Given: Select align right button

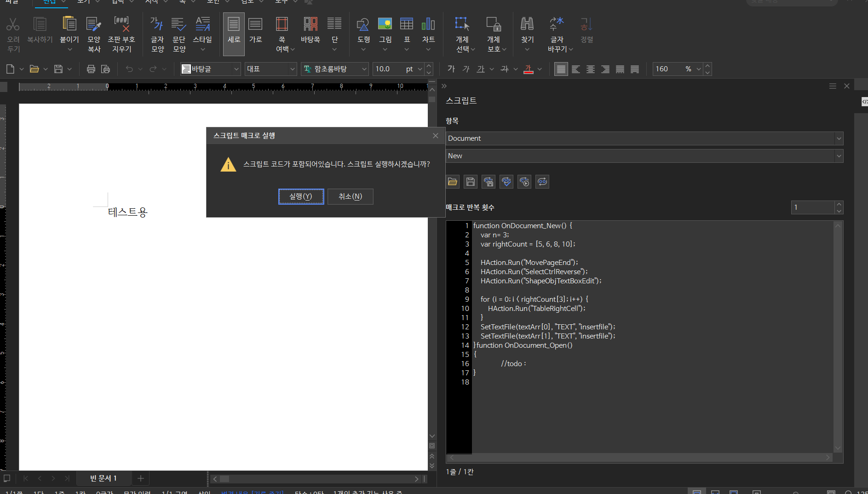Looking at the screenshot, I should [605, 69].
